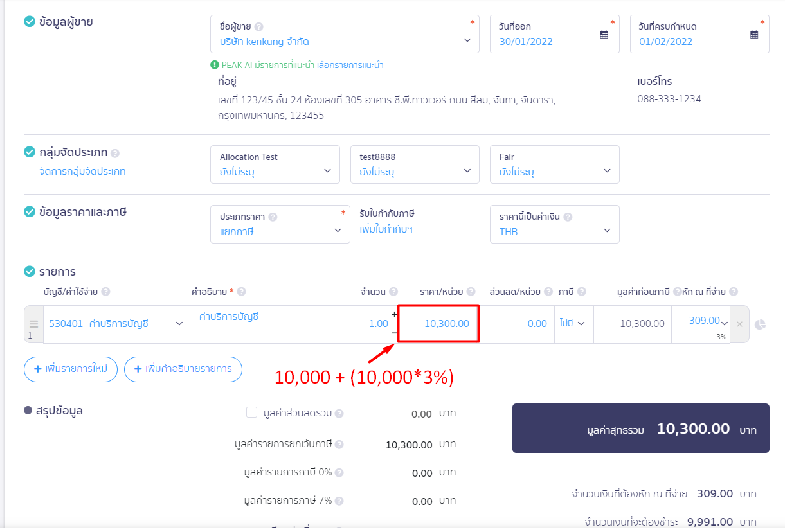Click the เพิ่มใบกำกับฯ link
Viewport: 785px width, 532px height.
(386, 229)
